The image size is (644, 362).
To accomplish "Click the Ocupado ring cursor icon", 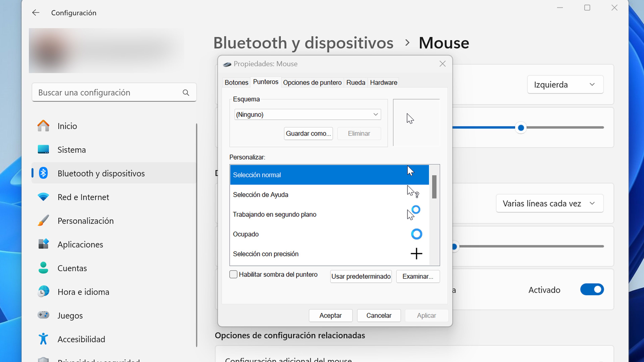I will [416, 234].
